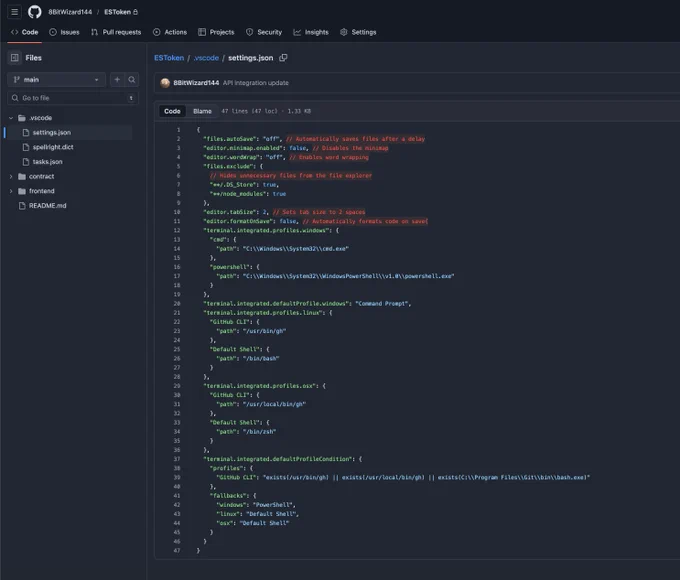
Task: Click line number 37
Action: point(177,459)
